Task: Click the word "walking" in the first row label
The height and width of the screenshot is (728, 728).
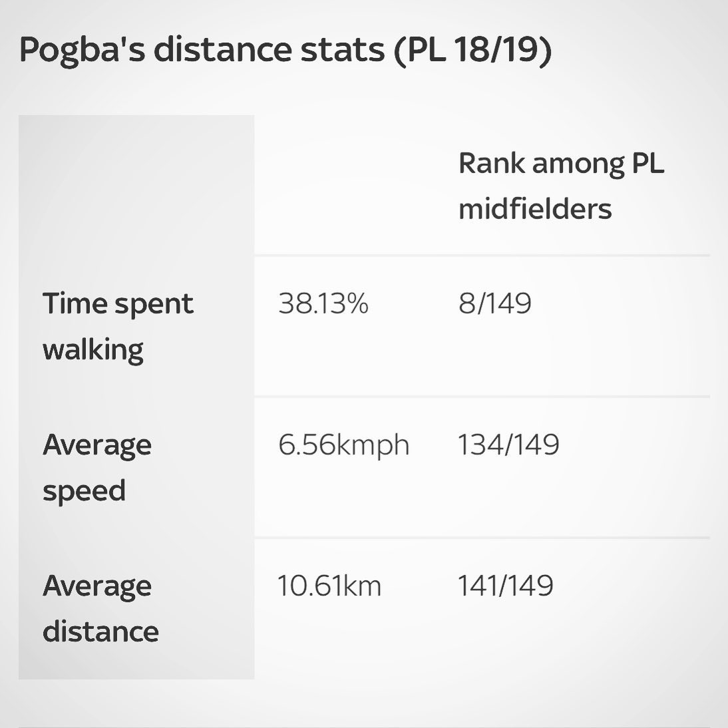Action: (x=93, y=350)
